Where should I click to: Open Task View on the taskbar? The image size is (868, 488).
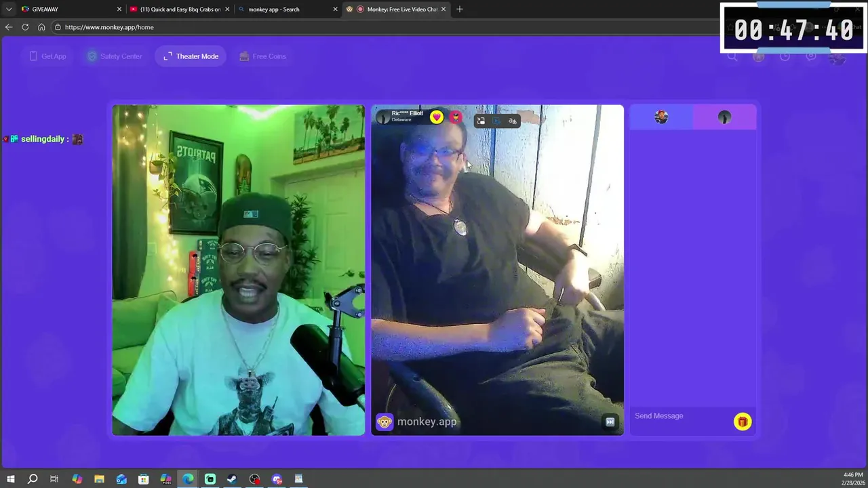(54, 479)
